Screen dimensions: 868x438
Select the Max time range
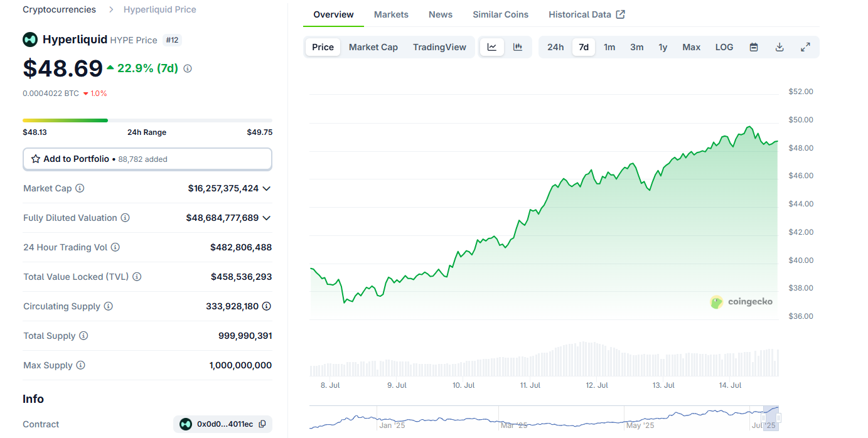click(x=691, y=47)
